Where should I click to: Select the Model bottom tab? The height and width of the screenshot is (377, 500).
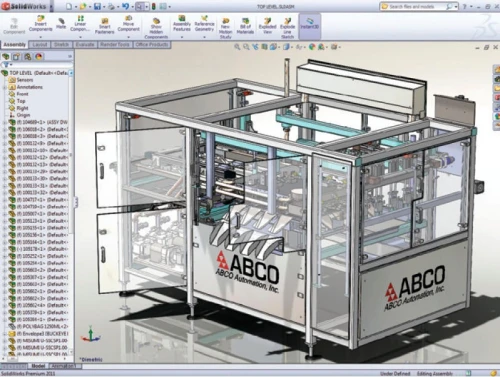[x=38, y=366]
